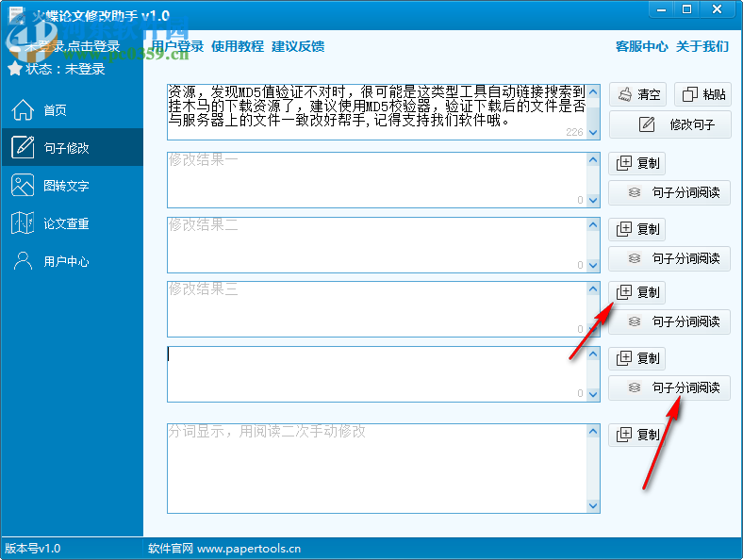Screen dimensions: 743x560
Task: Click 句子分词阅读 for 修改结果三
Action: point(669,321)
